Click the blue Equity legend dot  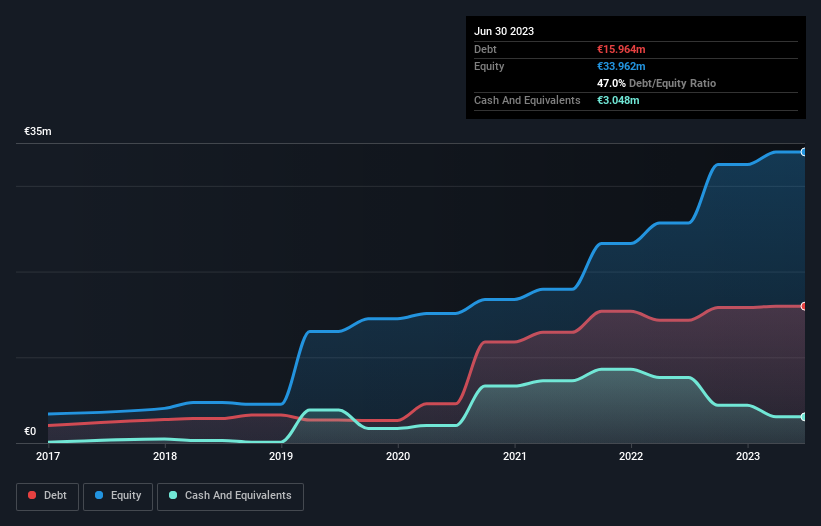point(99,495)
